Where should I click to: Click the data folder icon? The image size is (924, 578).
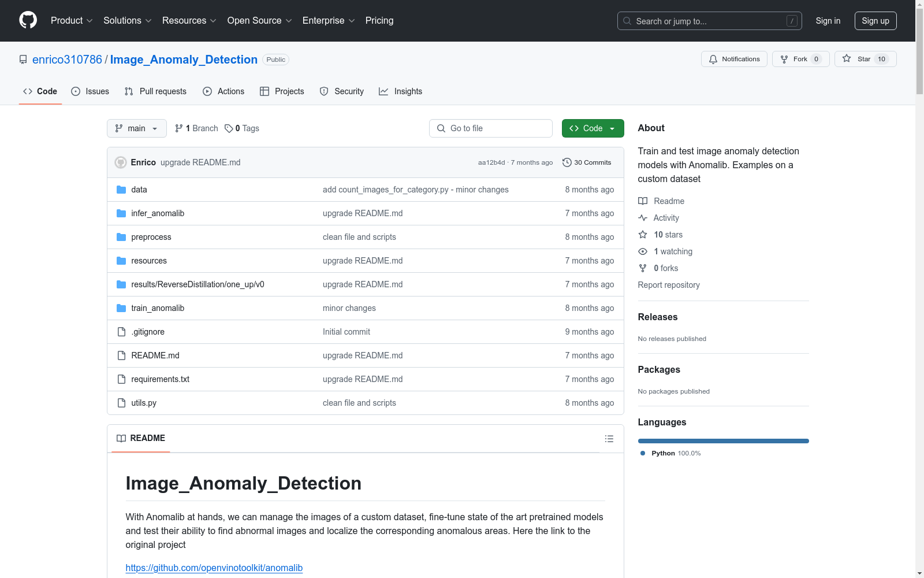[121, 190]
